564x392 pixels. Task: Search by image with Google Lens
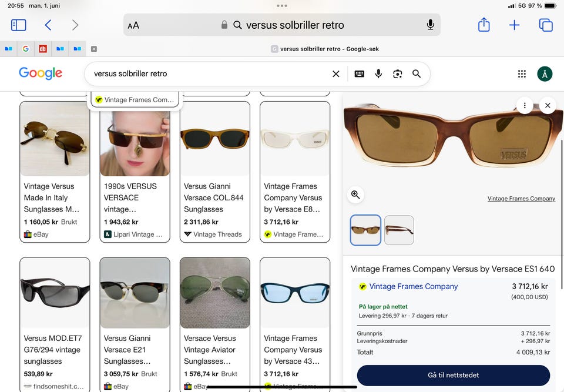(x=398, y=74)
